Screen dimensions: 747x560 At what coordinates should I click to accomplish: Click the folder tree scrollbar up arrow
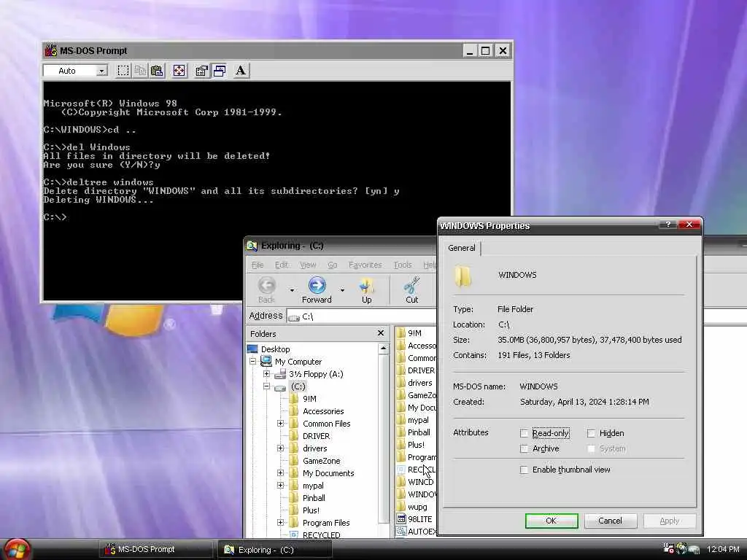coord(383,349)
